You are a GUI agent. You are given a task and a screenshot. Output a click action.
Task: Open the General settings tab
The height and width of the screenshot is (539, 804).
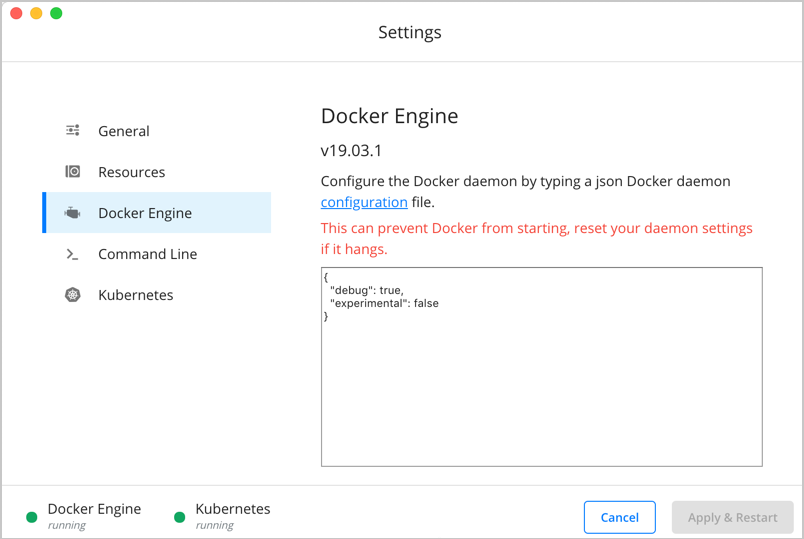pos(124,131)
